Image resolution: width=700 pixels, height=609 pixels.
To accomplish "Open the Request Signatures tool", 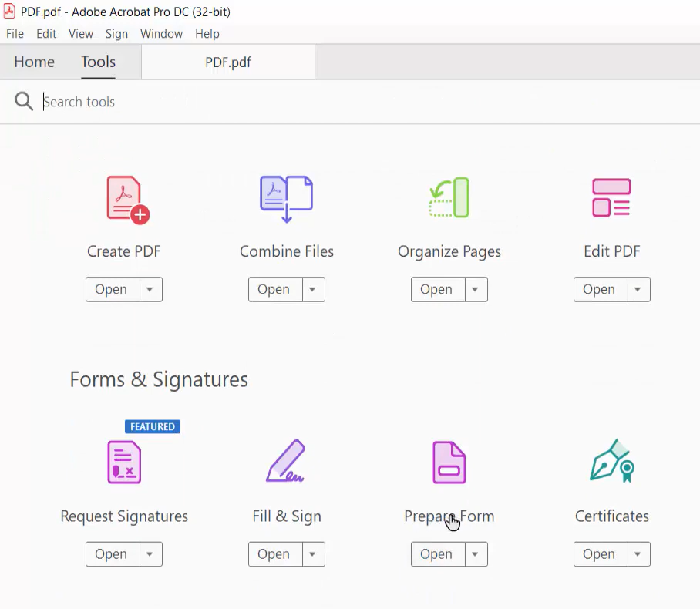I will coord(113,554).
